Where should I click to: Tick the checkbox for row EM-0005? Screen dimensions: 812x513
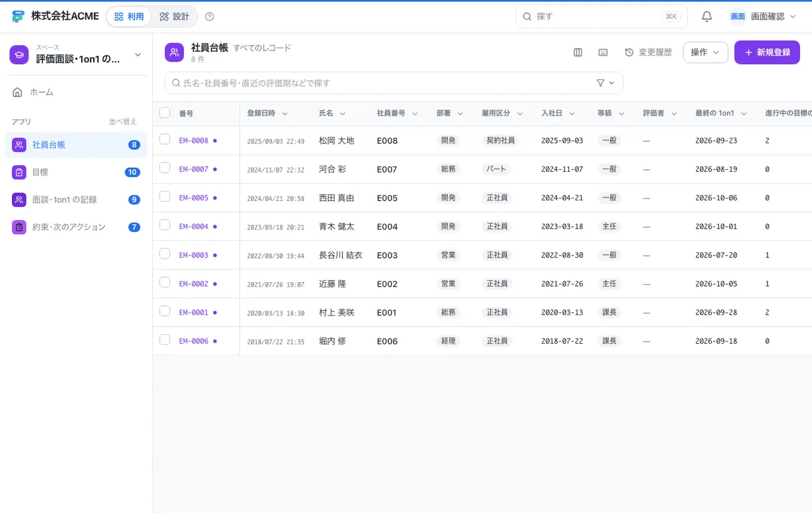point(165,197)
